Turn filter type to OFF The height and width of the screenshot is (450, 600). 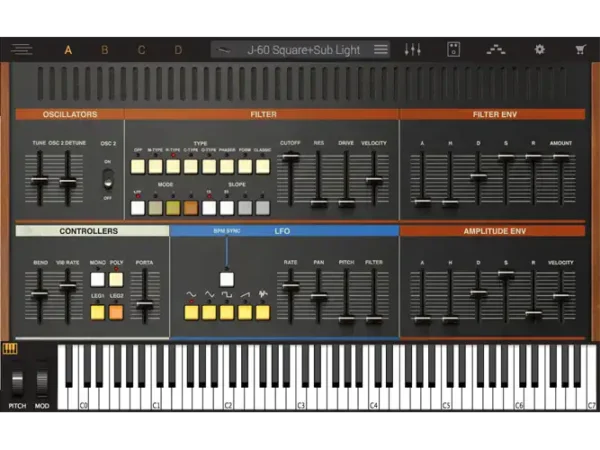pyautogui.click(x=138, y=166)
